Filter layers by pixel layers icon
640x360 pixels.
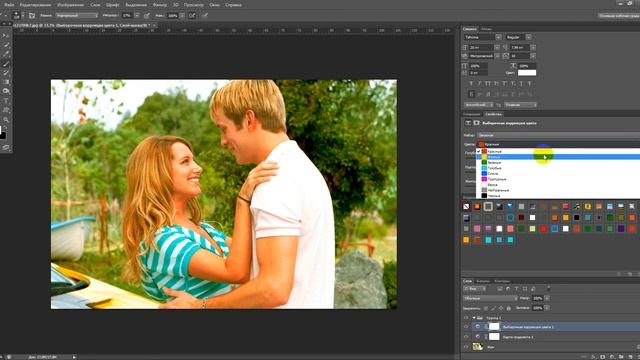point(500,289)
